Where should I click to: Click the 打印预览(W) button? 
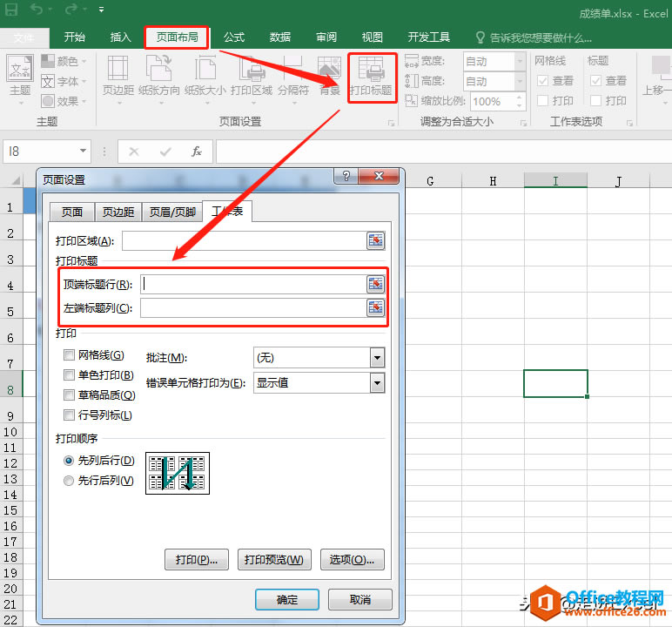click(x=274, y=560)
